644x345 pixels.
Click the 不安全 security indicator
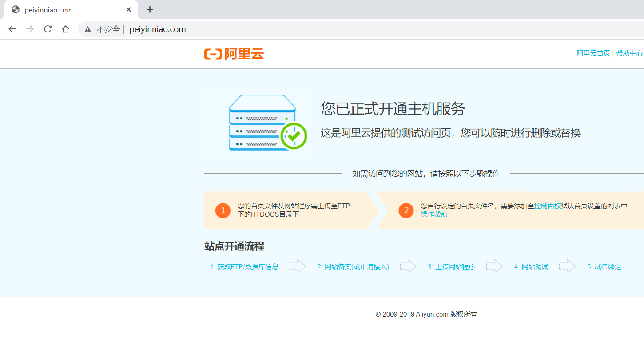[108, 29]
